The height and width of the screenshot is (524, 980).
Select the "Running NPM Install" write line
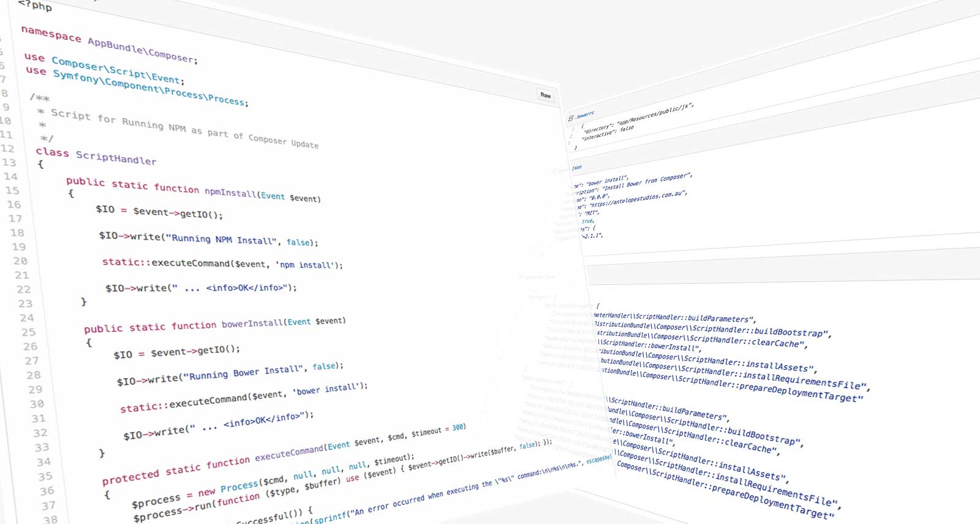(x=208, y=238)
